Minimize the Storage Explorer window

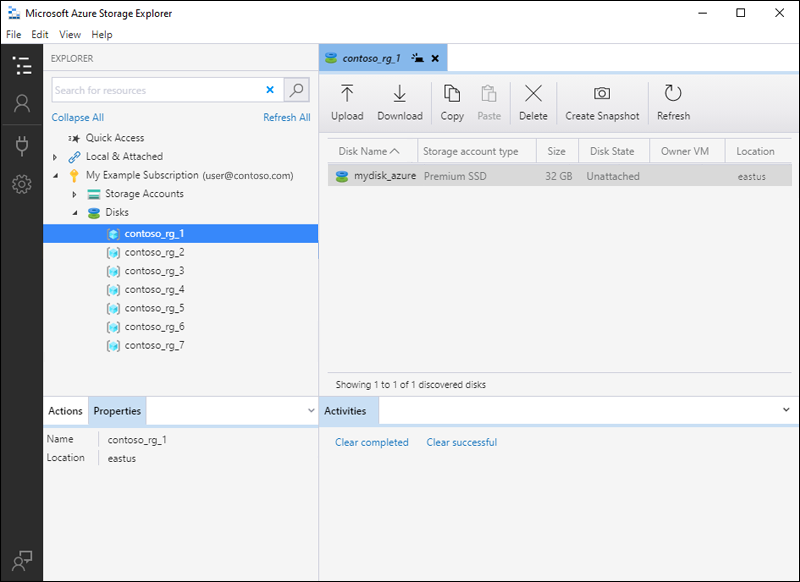703,13
